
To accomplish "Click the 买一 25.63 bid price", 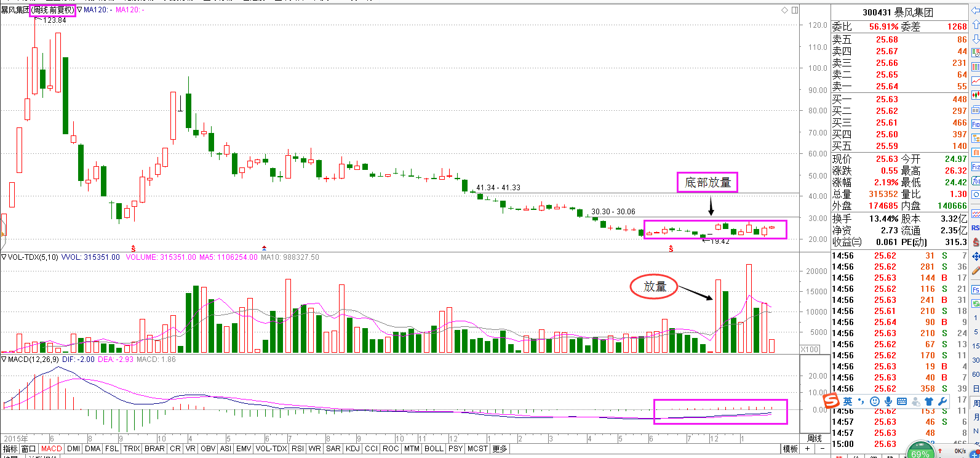I will (887, 100).
